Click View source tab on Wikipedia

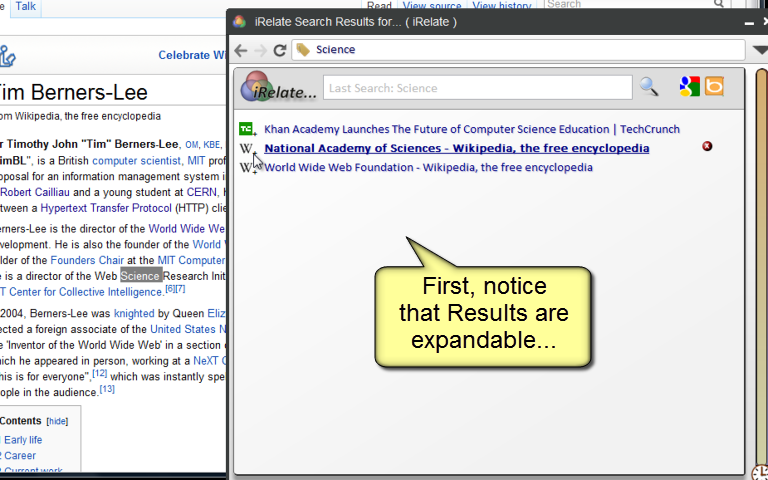(x=432, y=6)
